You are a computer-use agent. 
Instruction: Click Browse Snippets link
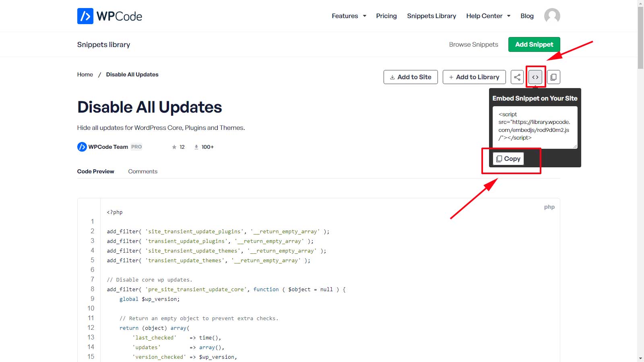(x=474, y=45)
